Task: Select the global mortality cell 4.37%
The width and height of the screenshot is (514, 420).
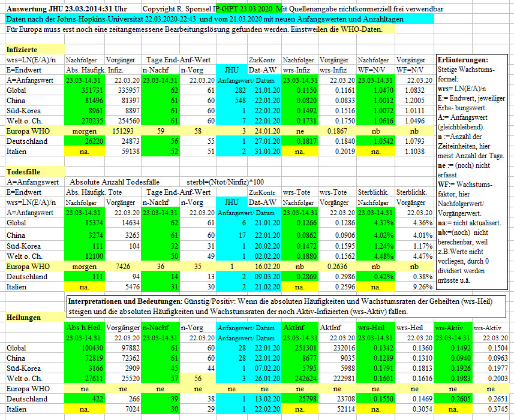Action: 375,223
